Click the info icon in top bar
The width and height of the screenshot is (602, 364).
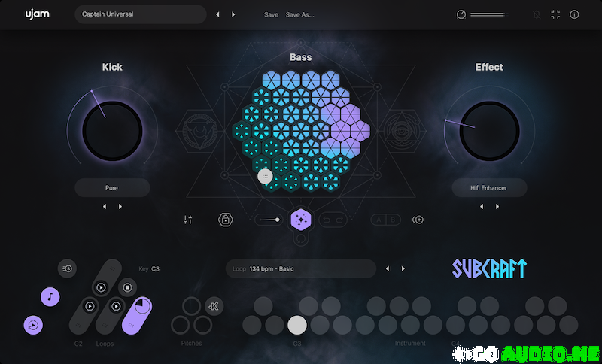[x=574, y=14]
